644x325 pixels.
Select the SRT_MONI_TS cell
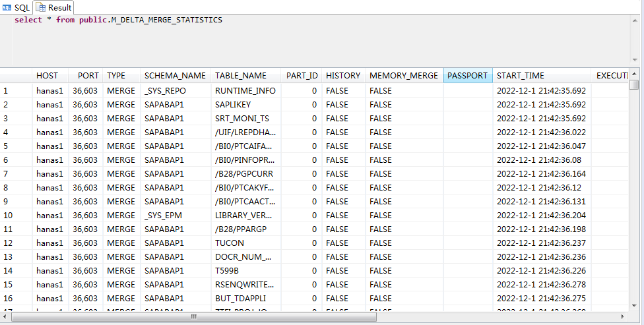[x=245, y=119]
